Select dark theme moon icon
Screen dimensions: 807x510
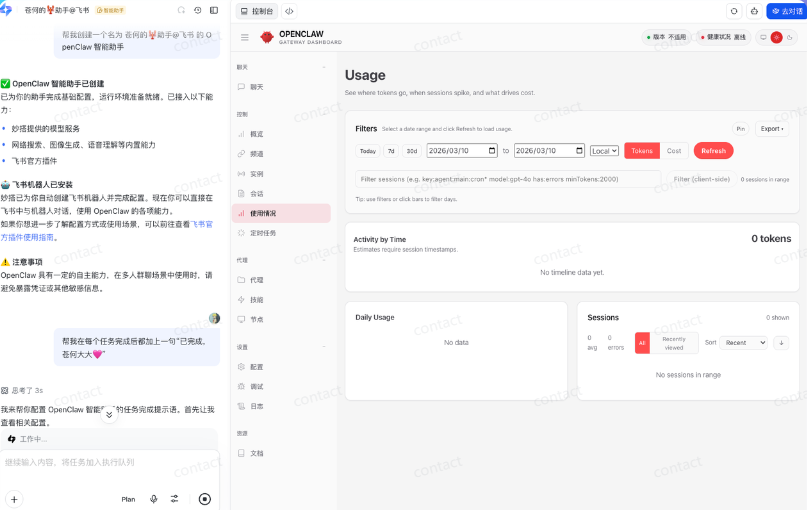[790, 37]
